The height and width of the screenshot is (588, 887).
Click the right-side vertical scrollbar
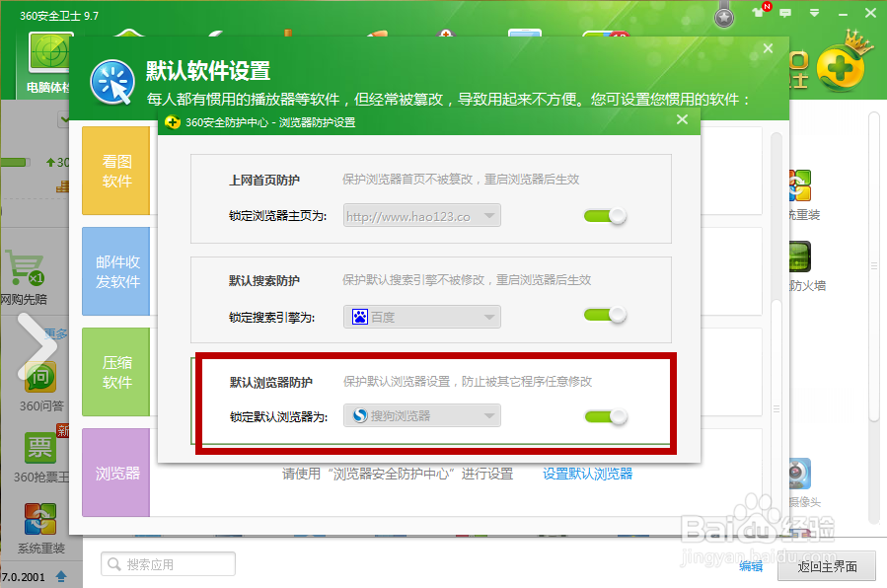[x=873, y=265]
